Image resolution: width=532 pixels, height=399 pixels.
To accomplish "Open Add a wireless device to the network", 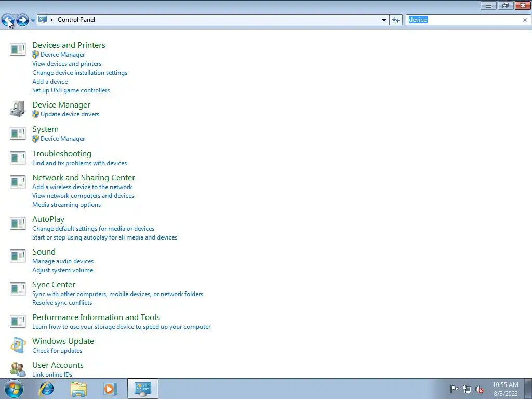I will click(82, 187).
